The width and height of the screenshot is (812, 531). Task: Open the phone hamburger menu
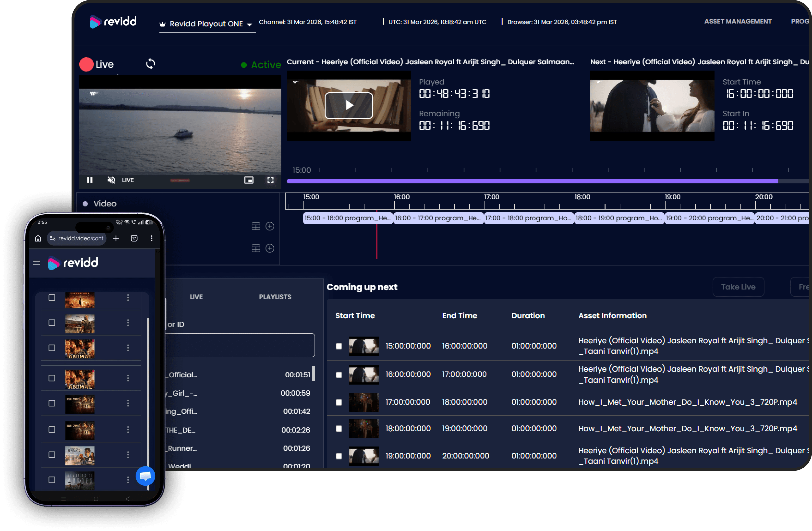tap(36, 263)
